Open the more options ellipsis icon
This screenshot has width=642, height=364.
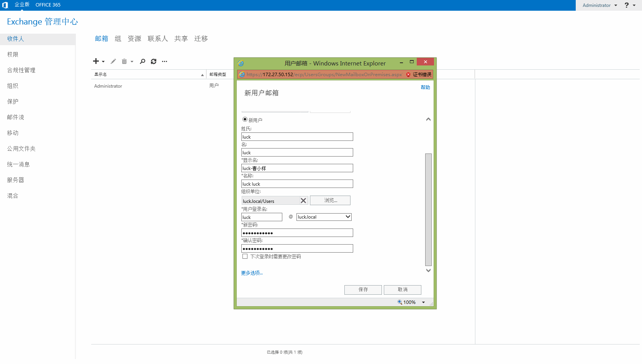tap(165, 61)
